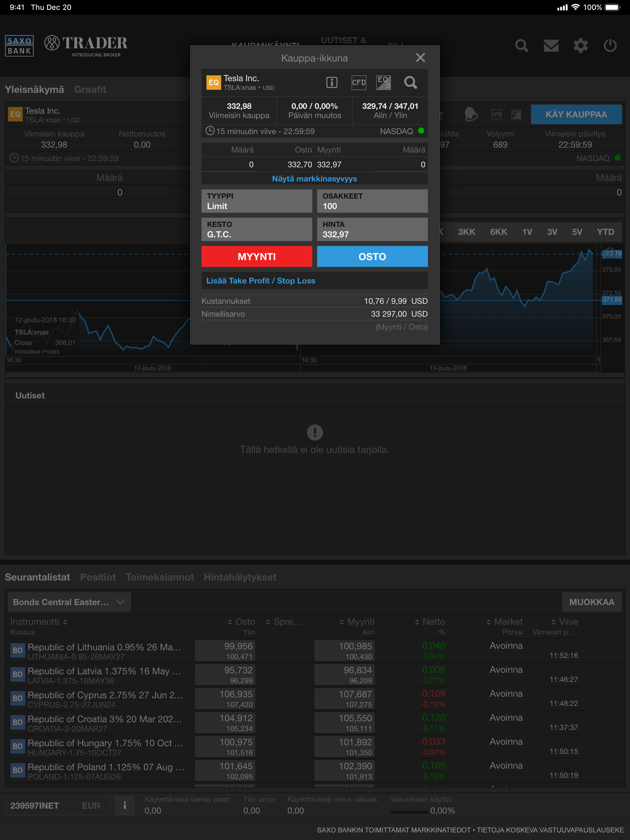The width and height of the screenshot is (630, 840).
Task: Sort watchlist by Market column
Action: pos(504,622)
